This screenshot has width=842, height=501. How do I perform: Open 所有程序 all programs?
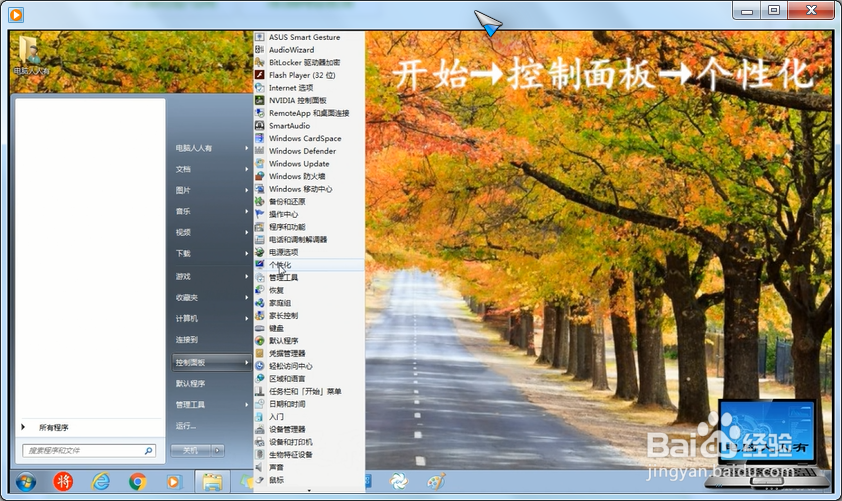coord(53,428)
